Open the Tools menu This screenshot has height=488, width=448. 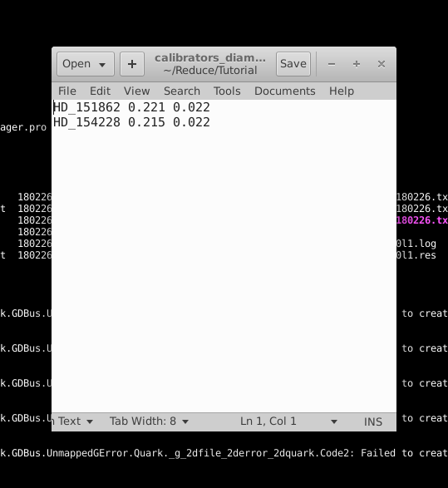click(227, 91)
